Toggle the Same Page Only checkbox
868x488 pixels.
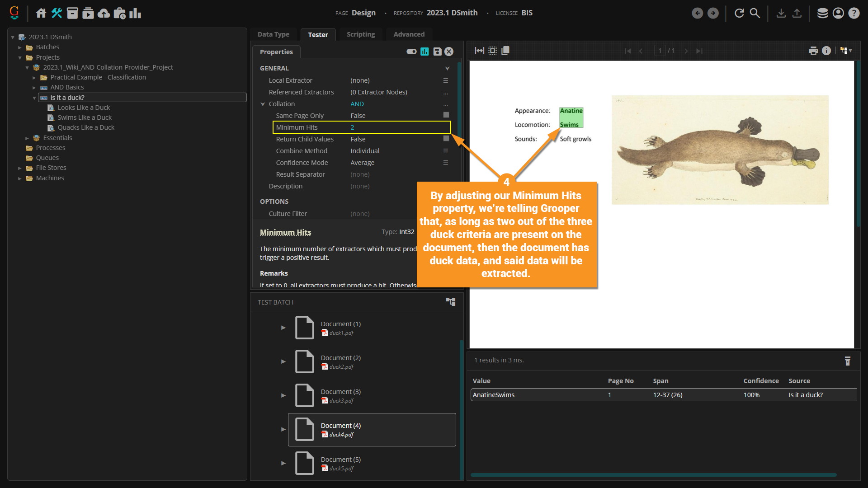446,115
